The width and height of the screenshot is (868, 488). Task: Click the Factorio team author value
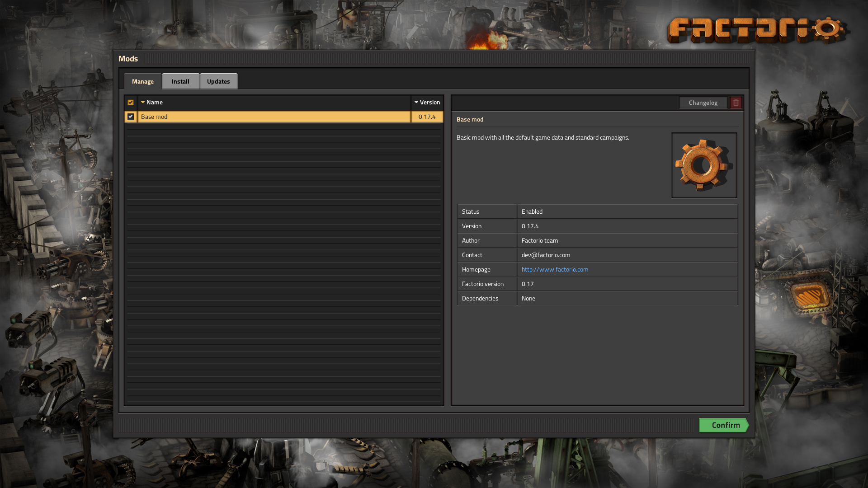tap(540, 240)
